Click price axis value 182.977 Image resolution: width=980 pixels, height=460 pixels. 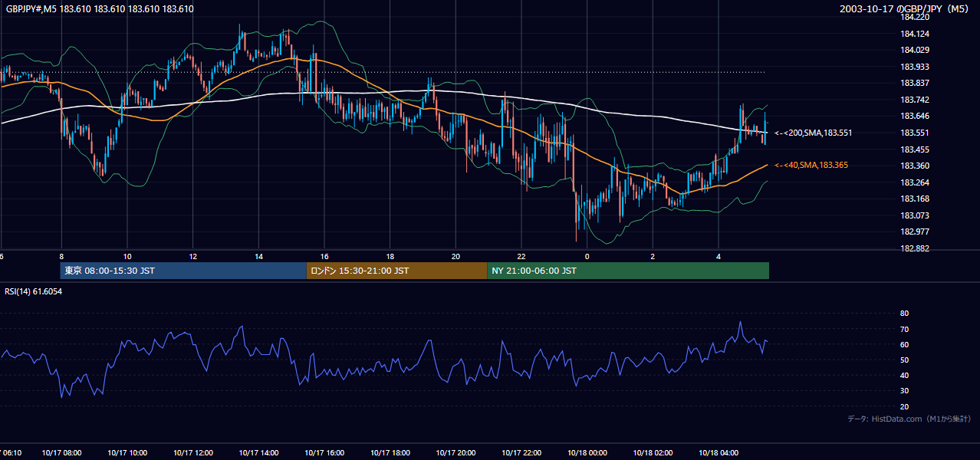coord(915,232)
